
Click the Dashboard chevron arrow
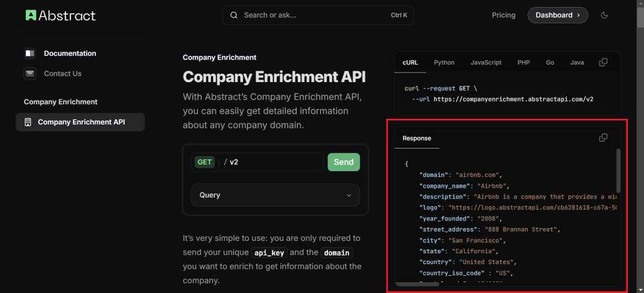(579, 15)
